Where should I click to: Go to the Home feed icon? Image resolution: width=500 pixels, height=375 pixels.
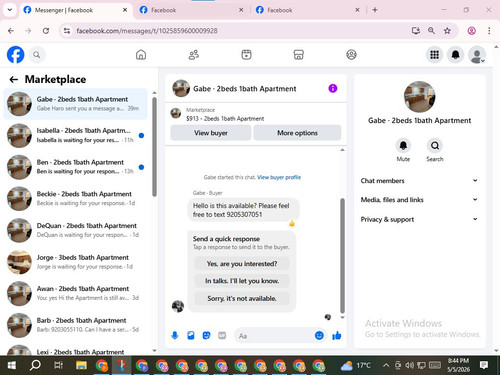tap(141, 55)
